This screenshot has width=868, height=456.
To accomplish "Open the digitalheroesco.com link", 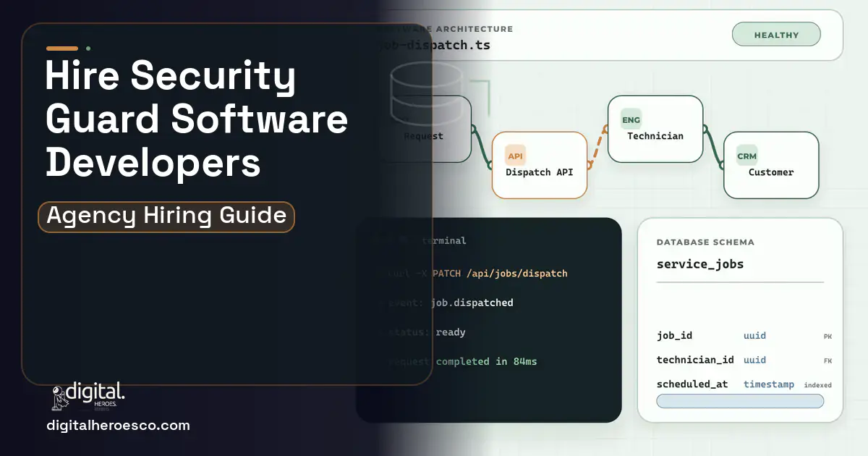I will pos(118,426).
